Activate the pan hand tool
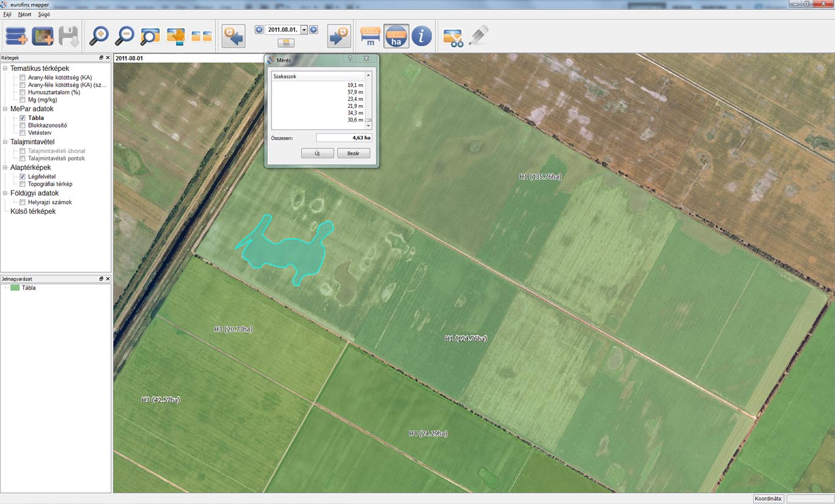835x504 pixels. tap(175, 37)
